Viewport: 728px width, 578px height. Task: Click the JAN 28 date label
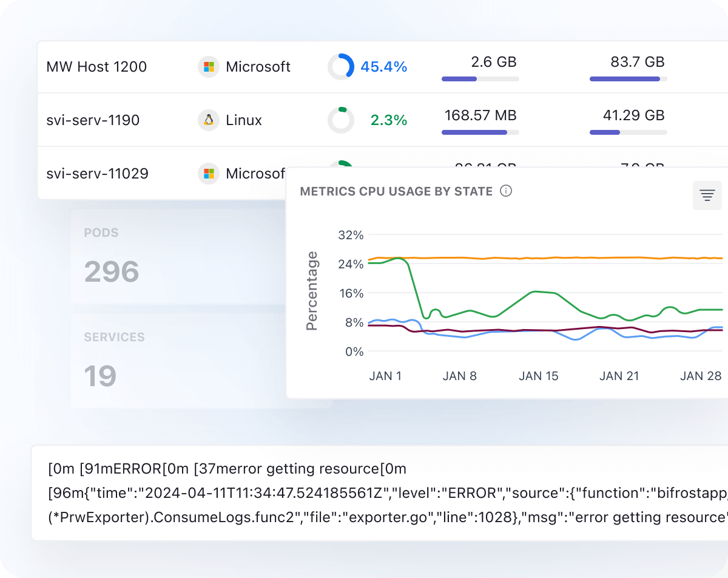click(x=701, y=376)
